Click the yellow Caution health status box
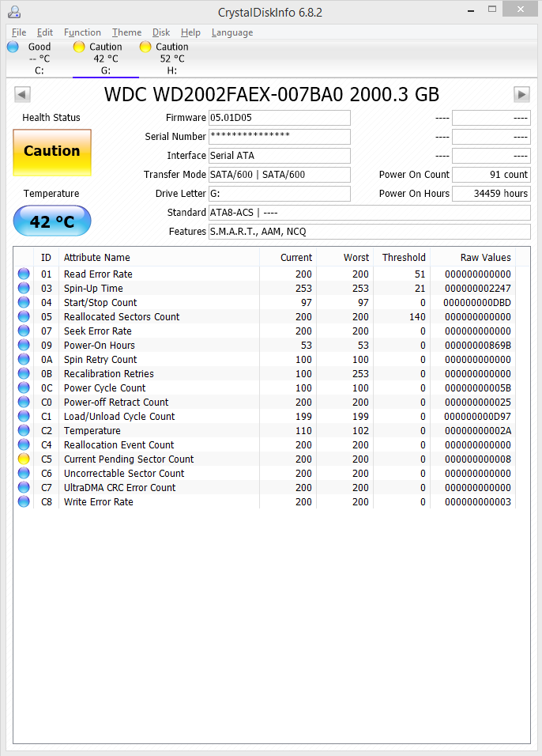The image size is (542, 756). pos(52,152)
